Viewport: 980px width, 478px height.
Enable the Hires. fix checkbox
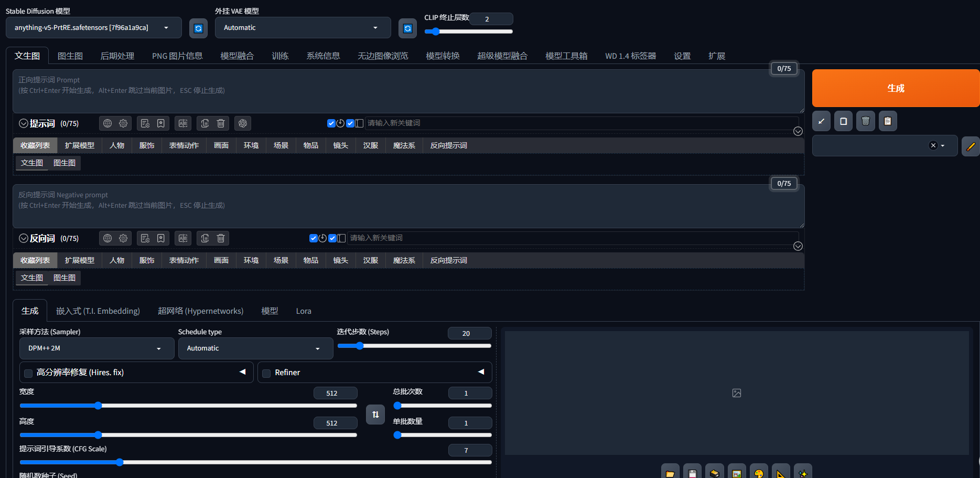pyautogui.click(x=29, y=373)
